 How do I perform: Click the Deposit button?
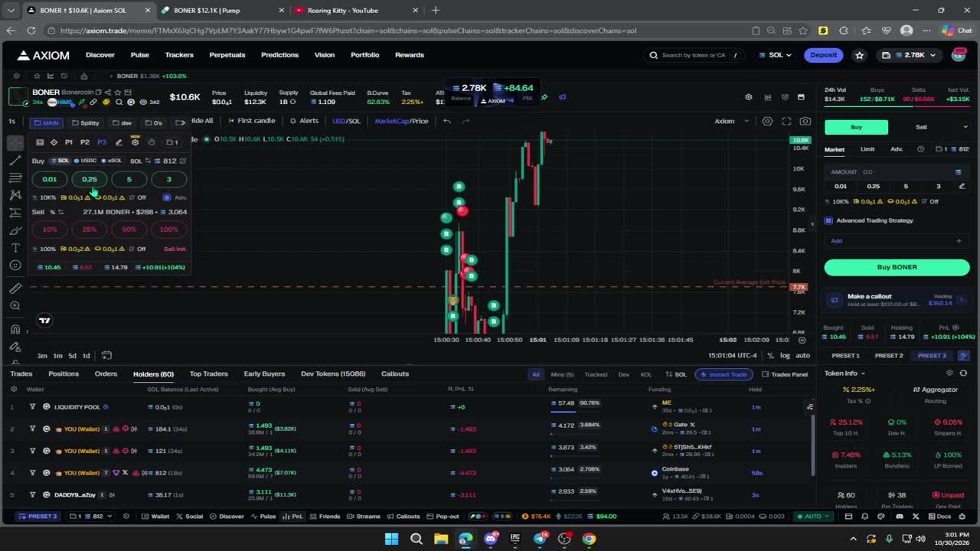click(x=824, y=55)
